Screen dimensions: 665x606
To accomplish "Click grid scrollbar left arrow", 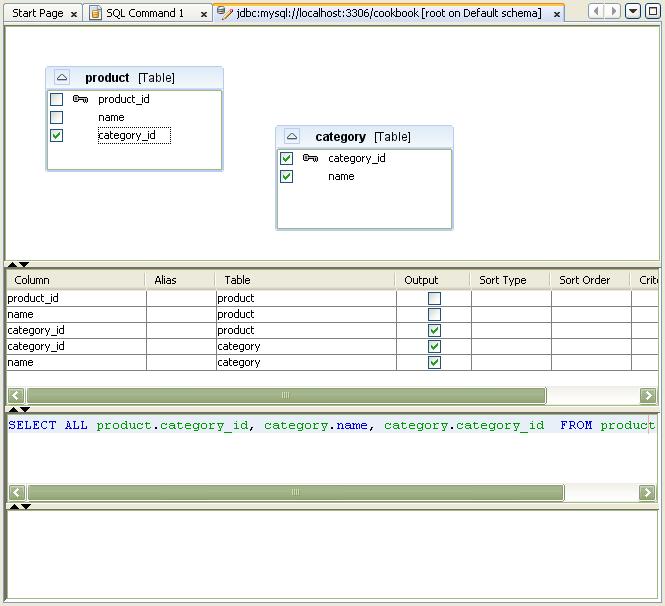I will (16, 395).
